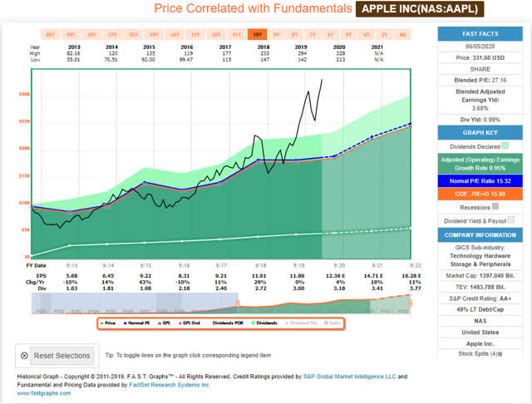Screen dimensions: 532x404
Task: Click the Div Yld: 0.99% text
Action: click(x=480, y=120)
